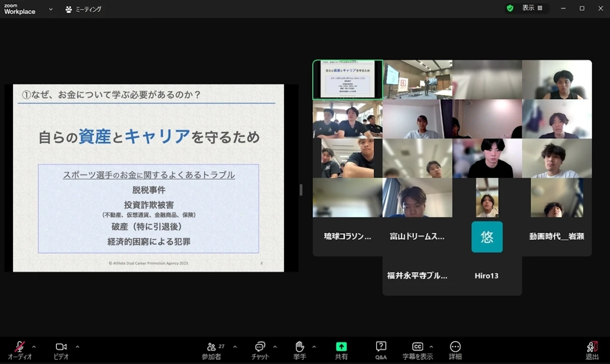Click slide text 破産（特に引退後）

(147, 227)
